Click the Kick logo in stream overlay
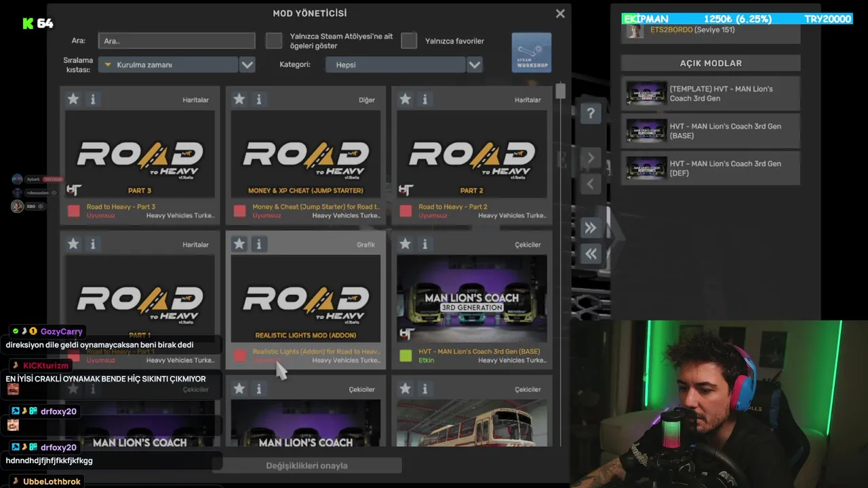This screenshot has height=488, width=868. 28,24
